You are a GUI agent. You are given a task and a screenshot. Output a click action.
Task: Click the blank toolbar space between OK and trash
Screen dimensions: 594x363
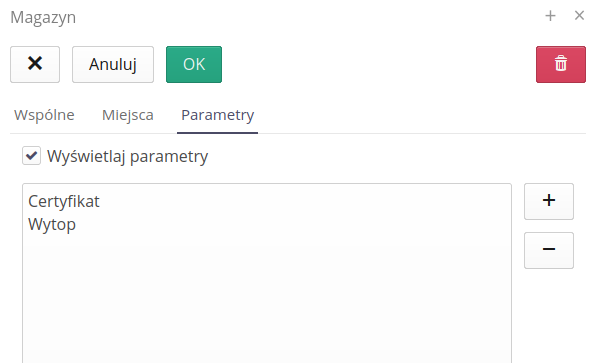point(379,64)
